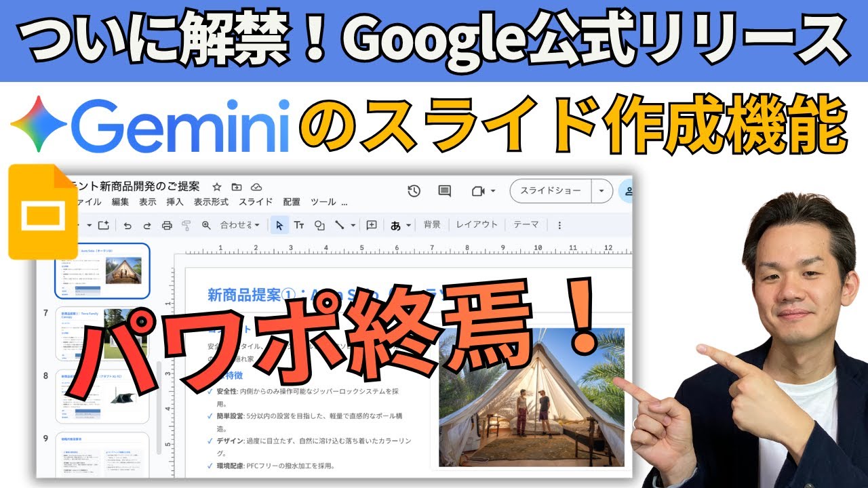This screenshot has height=488, width=868.
Task: Click the redo arrow
Action: [x=147, y=226]
